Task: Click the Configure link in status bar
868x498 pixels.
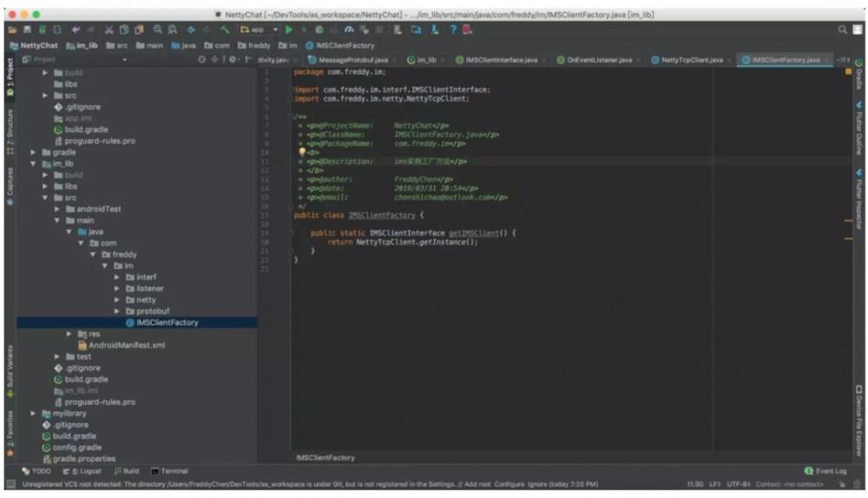Action: 509,483
